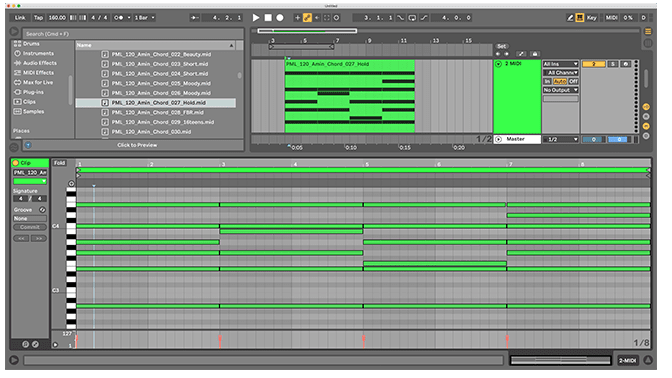The height and width of the screenshot is (378, 672).
Task: Toggle browser visibility with triangle icon
Action: (x=14, y=32)
